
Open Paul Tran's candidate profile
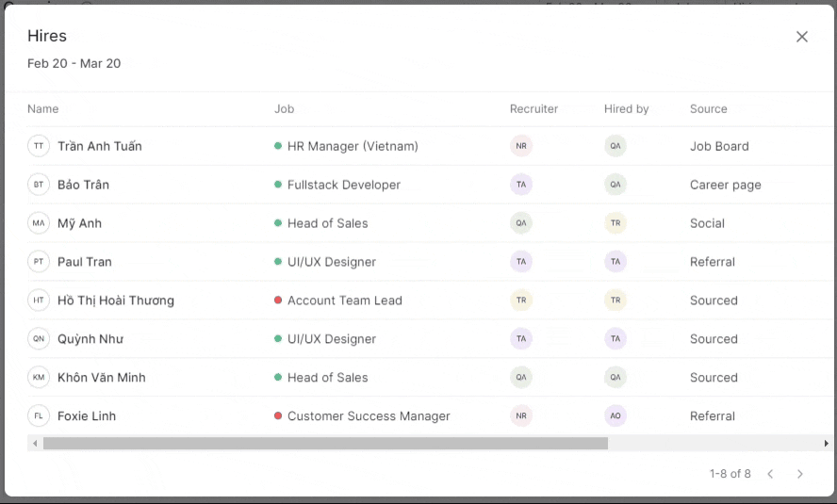(85, 262)
